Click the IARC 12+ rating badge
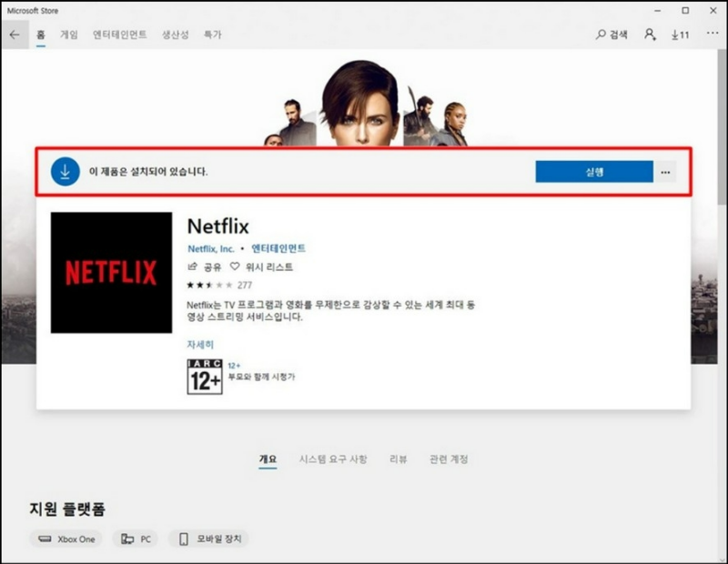The width and height of the screenshot is (728, 564). [x=205, y=377]
